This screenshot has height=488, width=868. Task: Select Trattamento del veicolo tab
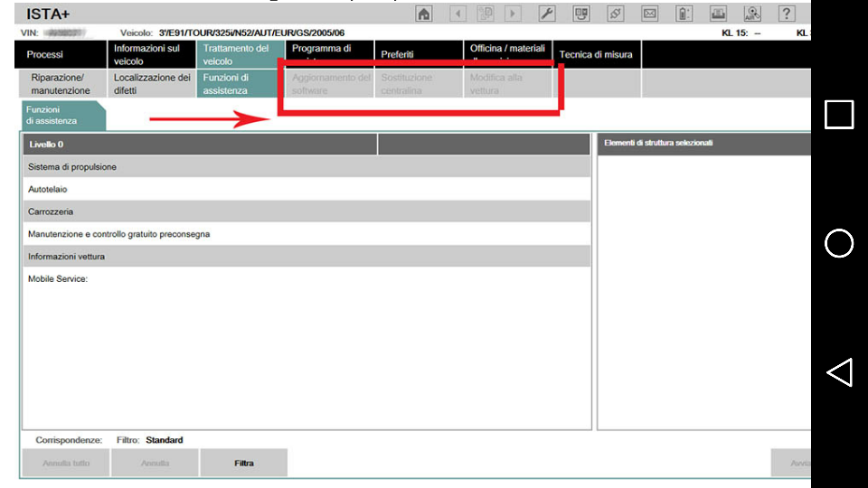pos(241,54)
